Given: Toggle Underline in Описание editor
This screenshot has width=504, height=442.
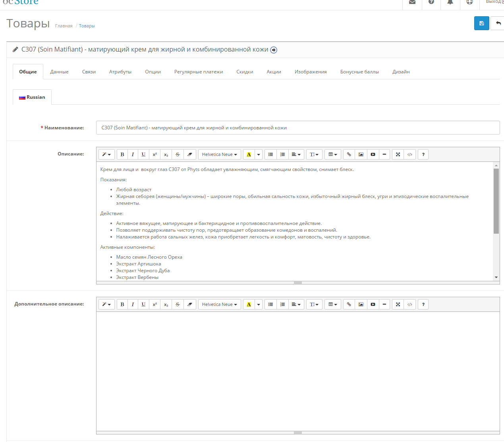Looking at the screenshot, I should [x=143, y=154].
